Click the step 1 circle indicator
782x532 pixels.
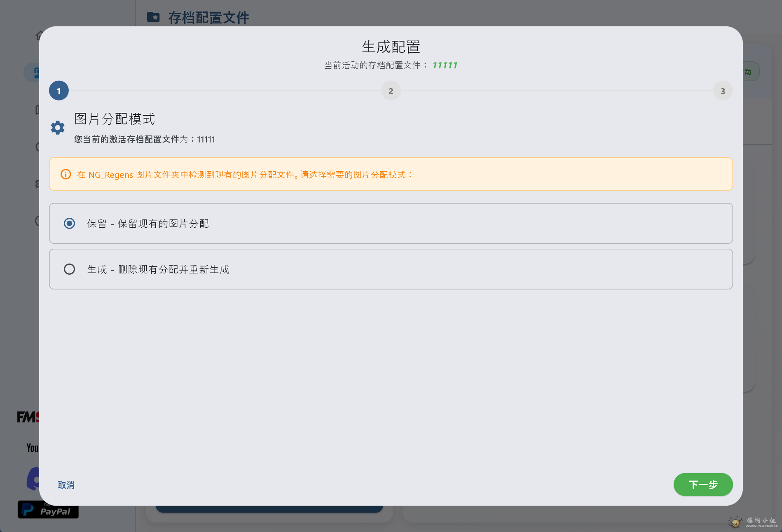(59, 91)
